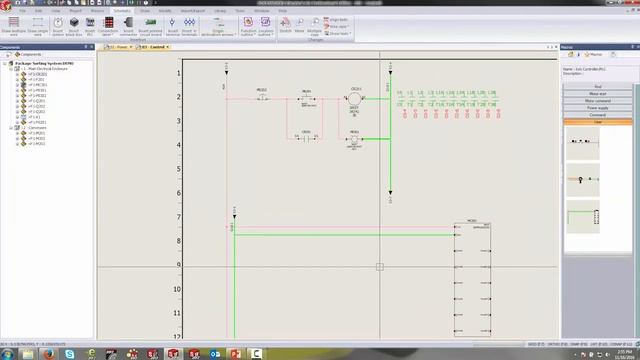640x360 pixels.
Task: Open the Power supply macro category
Action: coord(598,108)
